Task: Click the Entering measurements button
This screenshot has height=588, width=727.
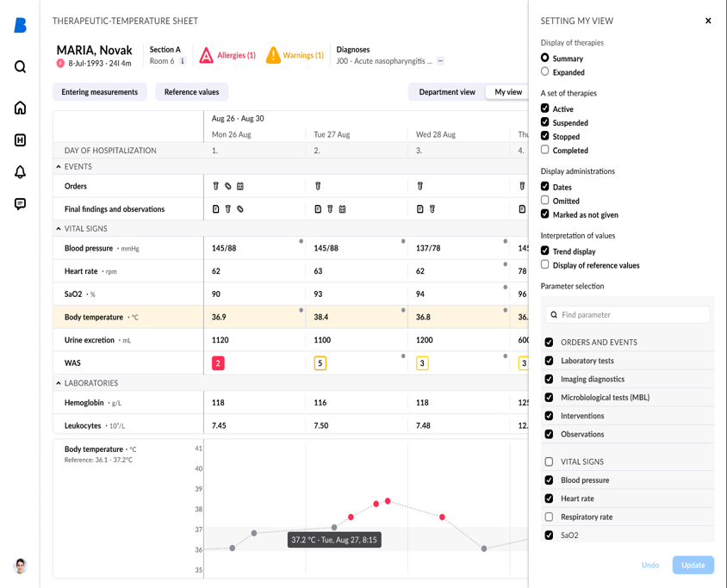Action: coord(99,92)
